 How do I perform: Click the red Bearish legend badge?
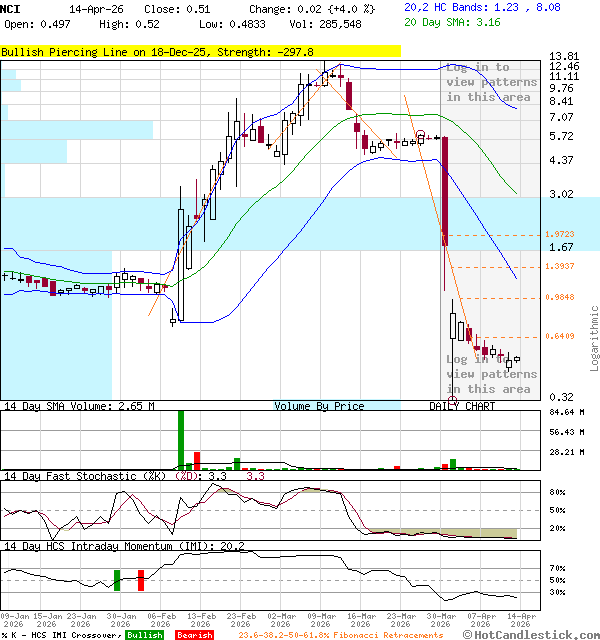[194, 635]
